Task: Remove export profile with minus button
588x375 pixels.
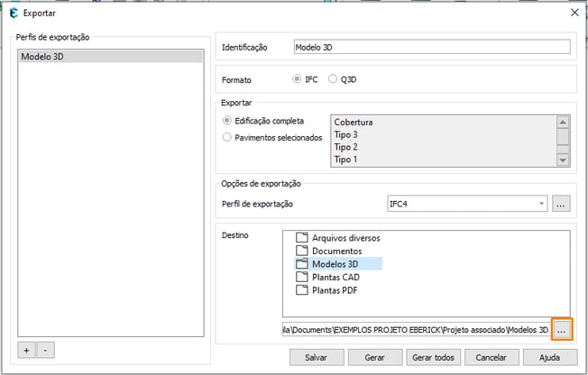Action: (45, 348)
